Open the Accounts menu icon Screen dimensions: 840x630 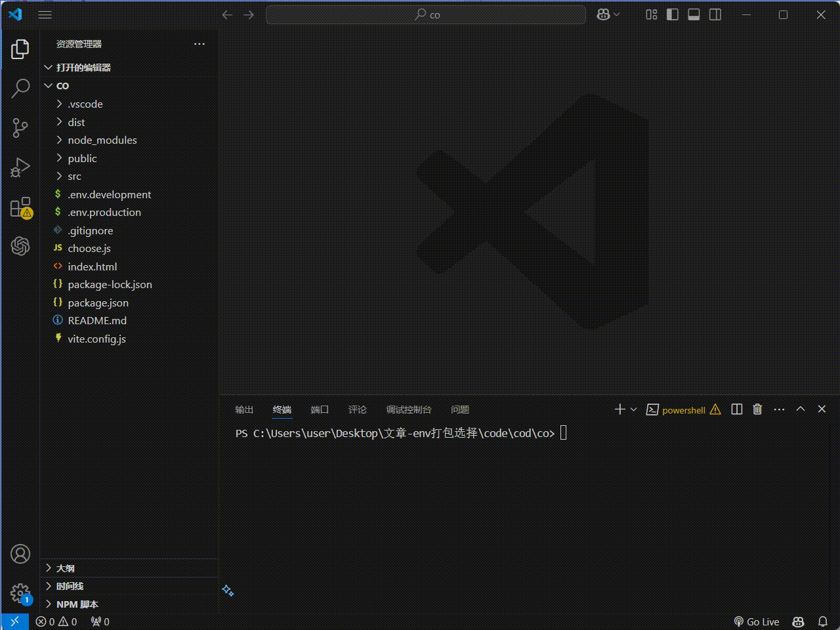click(x=20, y=554)
